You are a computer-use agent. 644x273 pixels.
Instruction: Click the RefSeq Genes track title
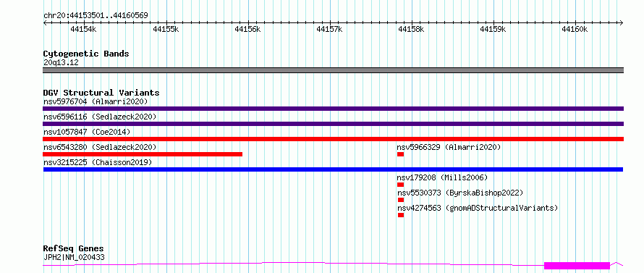(x=74, y=249)
